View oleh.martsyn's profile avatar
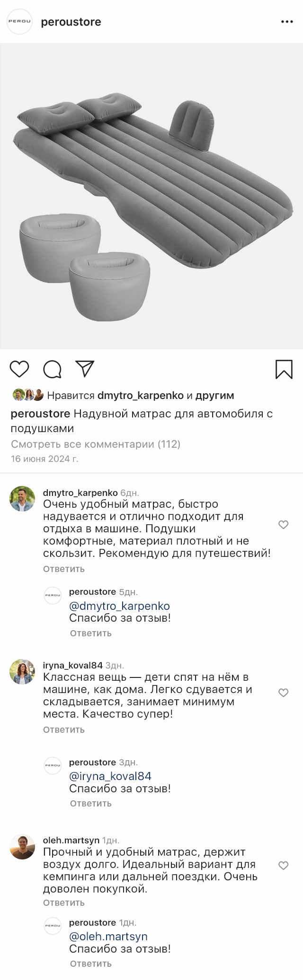 click(x=22, y=847)
